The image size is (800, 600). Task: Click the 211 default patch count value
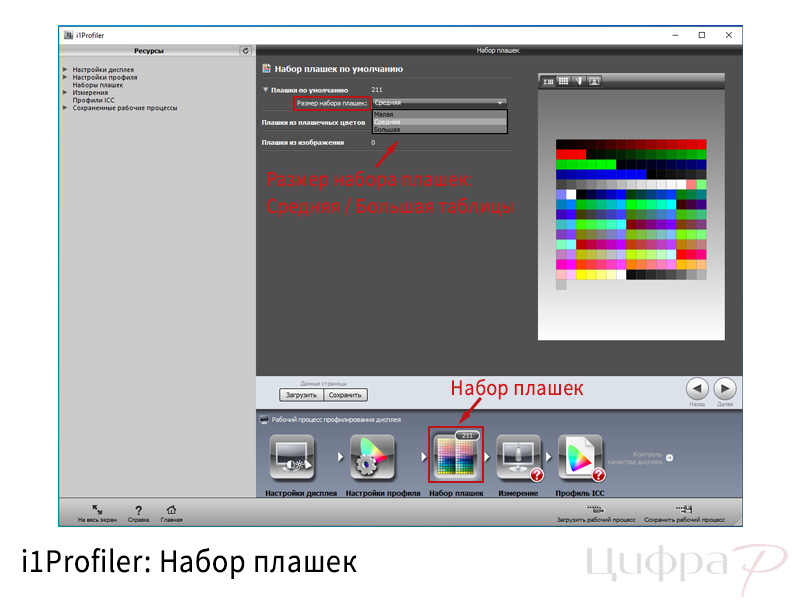click(x=377, y=90)
